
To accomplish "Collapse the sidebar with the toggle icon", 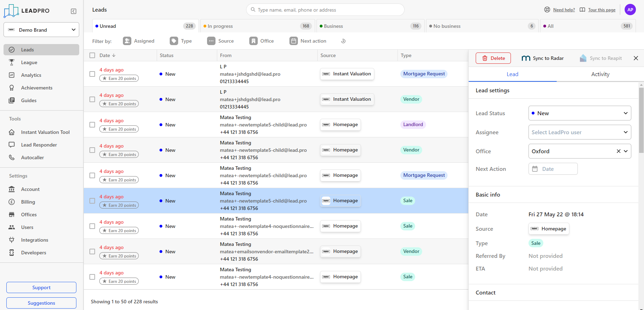I will coord(74,11).
